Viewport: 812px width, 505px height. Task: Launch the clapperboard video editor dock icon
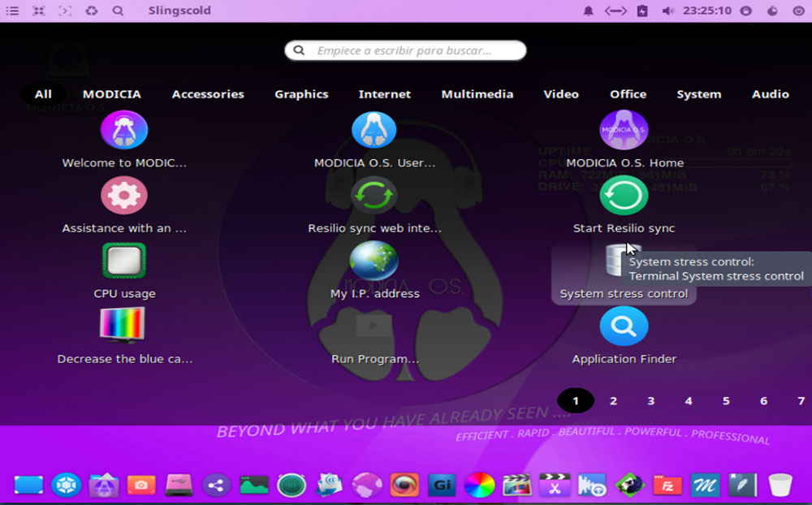pyautogui.click(x=516, y=486)
